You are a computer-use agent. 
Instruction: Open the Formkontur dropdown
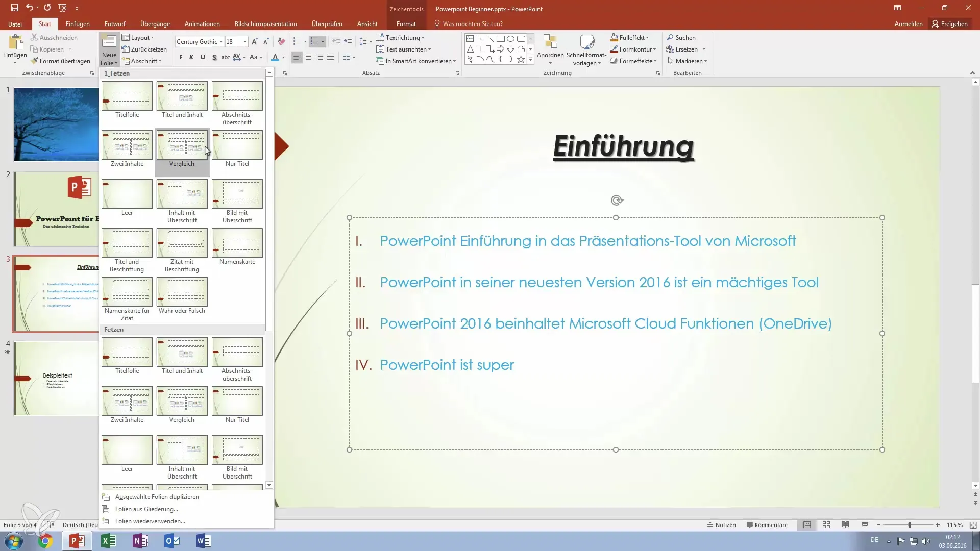click(633, 49)
